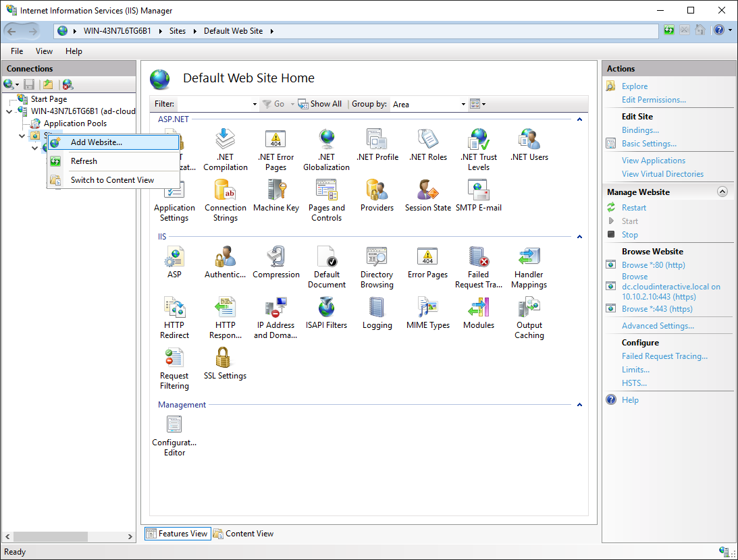Click Show All in filter bar
The image size is (738, 560).
pos(321,104)
